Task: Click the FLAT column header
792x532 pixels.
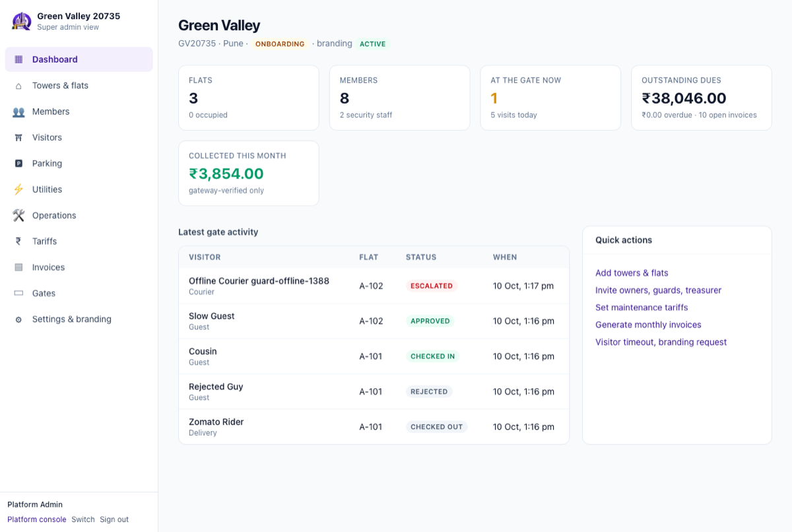Action: pyautogui.click(x=368, y=257)
